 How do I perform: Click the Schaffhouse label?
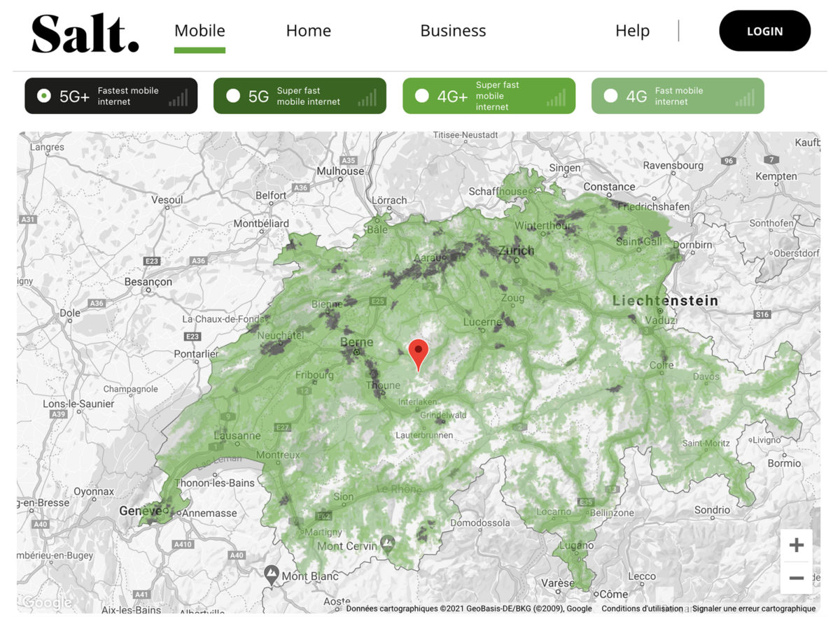click(x=500, y=192)
